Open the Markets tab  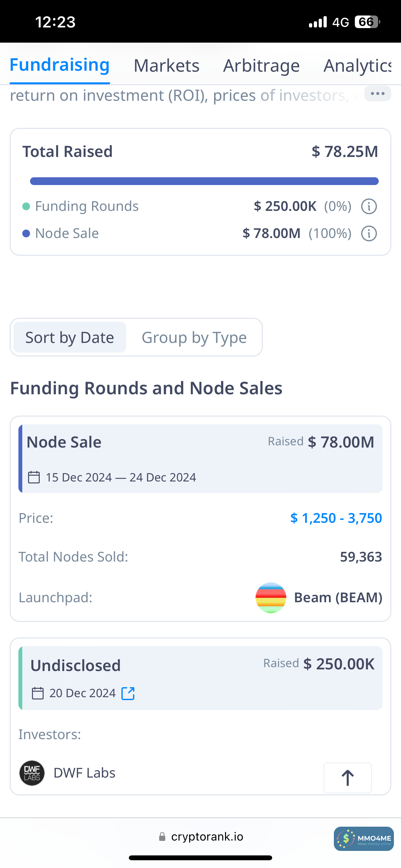[167, 65]
